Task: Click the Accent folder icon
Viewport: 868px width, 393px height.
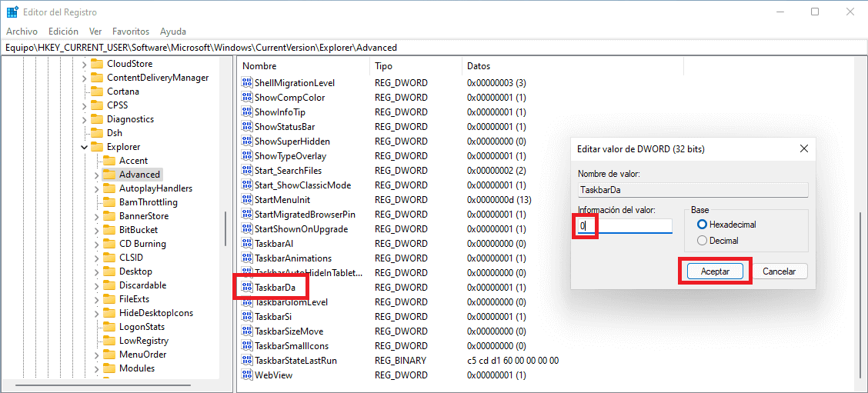Action: tap(109, 161)
